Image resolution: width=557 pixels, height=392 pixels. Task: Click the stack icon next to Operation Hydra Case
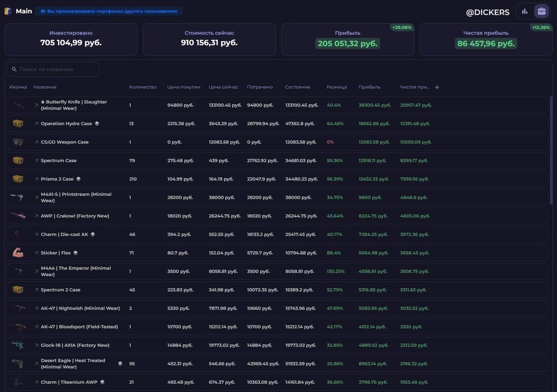pos(97,123)
